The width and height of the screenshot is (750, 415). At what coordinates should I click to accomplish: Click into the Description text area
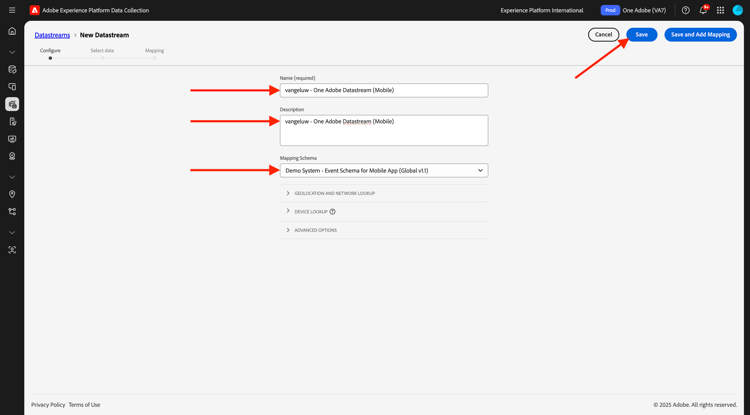pyautogui.click(x=384, y=130)
